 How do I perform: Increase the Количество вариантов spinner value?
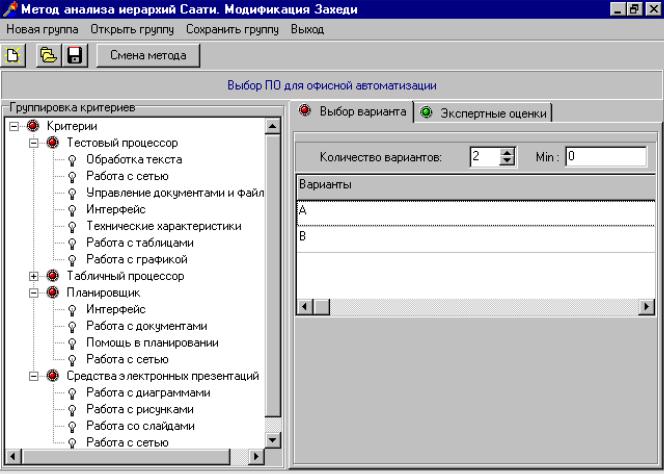[507, 152]
